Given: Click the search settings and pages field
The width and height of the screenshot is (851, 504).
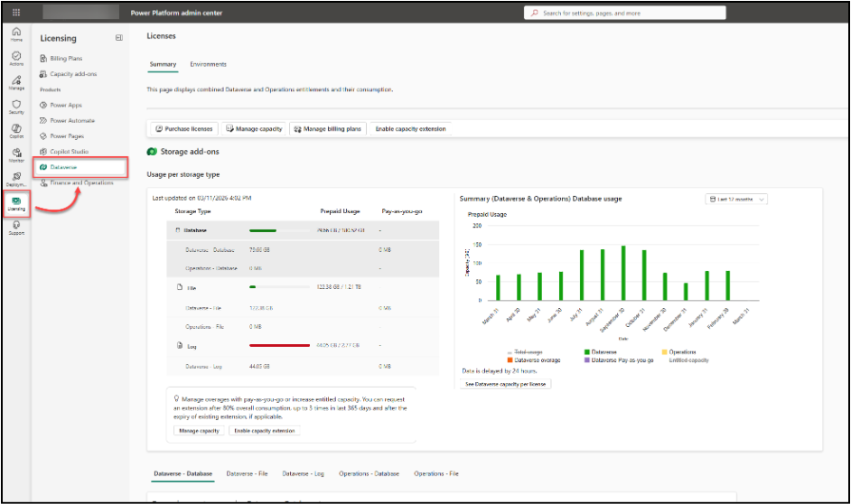Looking at the screenshot, I should click(624, 13).
